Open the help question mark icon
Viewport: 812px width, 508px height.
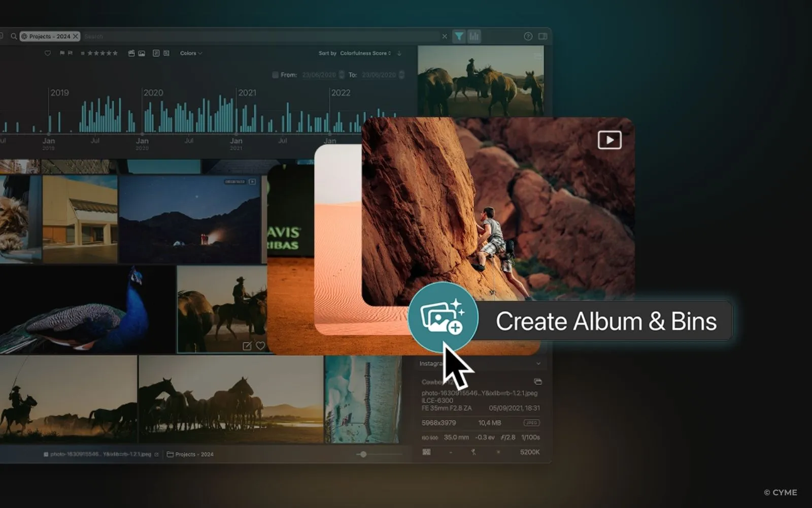point(528,36)
